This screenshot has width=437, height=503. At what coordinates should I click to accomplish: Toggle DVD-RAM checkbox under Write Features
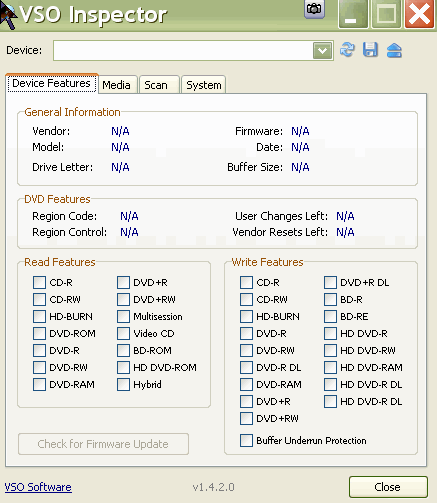pos(246,384)
